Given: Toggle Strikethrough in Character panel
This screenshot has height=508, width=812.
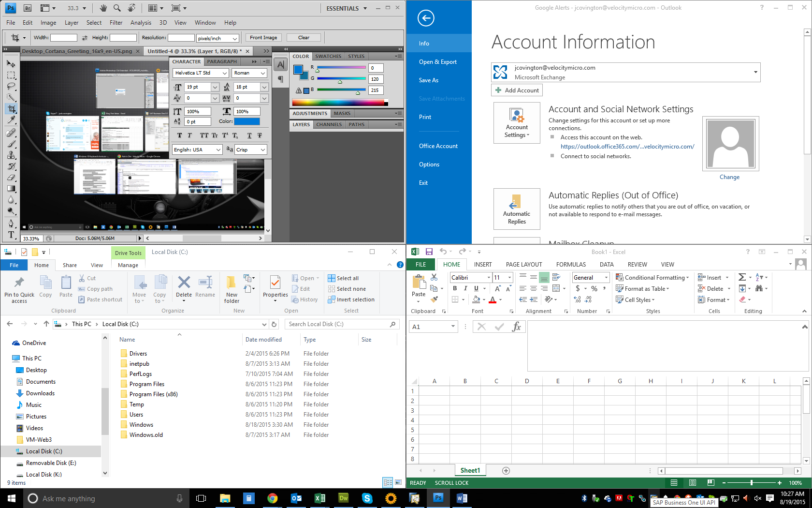Looking at the screenshot, I should [x=260, y=135].
